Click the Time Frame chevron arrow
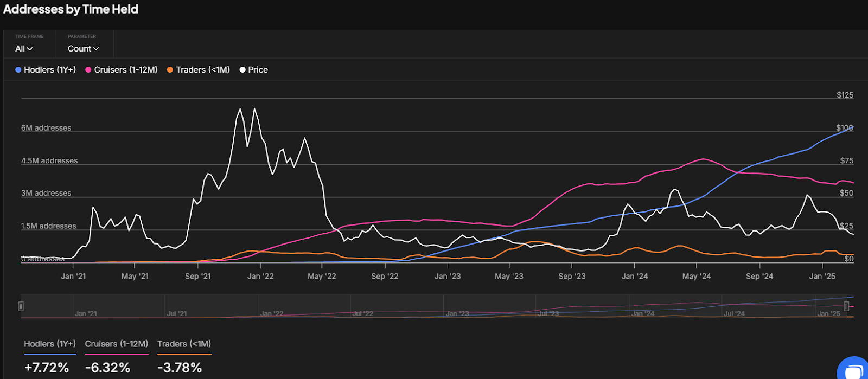Viewport: 868px width, 379px height. click(x=30, y=49)
